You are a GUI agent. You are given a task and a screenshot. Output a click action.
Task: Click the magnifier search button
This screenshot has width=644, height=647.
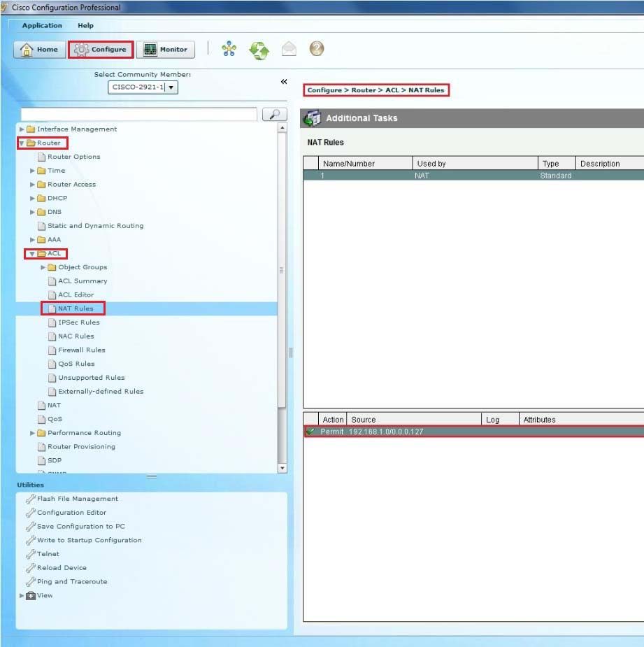pos(274,114)
